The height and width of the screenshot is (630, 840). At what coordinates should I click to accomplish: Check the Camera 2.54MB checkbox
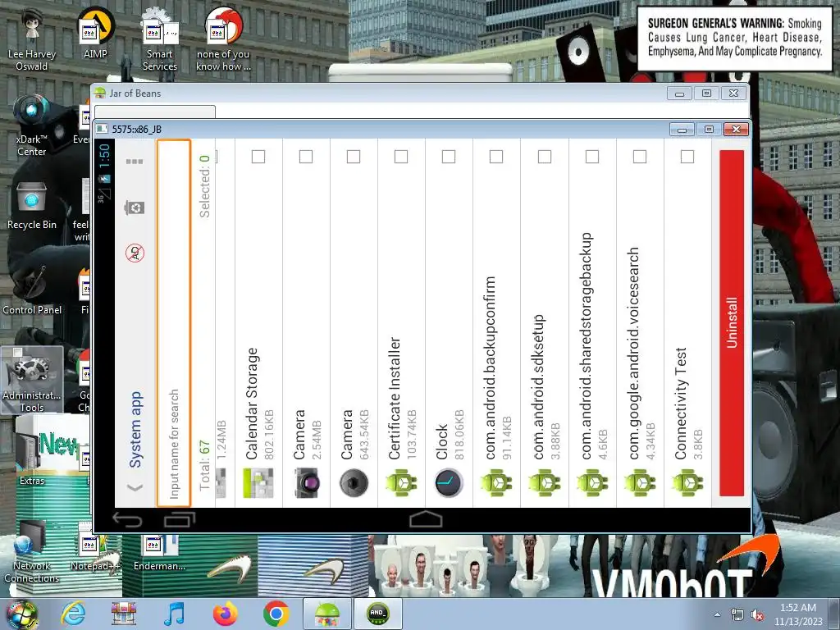[306, 157]
